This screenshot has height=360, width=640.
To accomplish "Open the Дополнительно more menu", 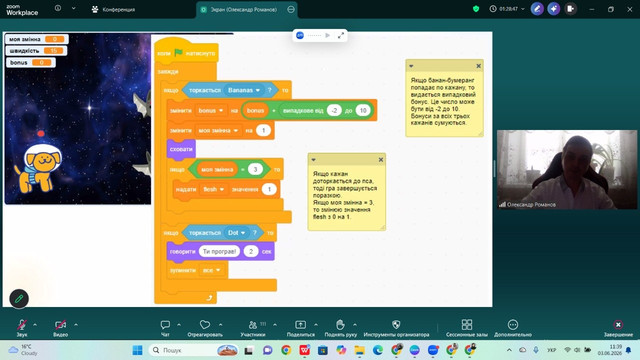I will pyautogui.click(x=513, y=328).
